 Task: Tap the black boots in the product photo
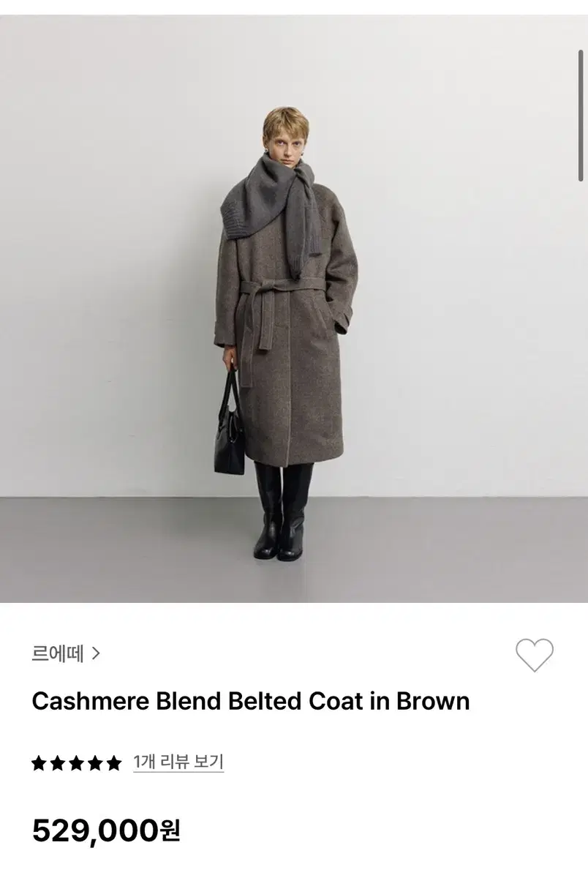[282, 511]
